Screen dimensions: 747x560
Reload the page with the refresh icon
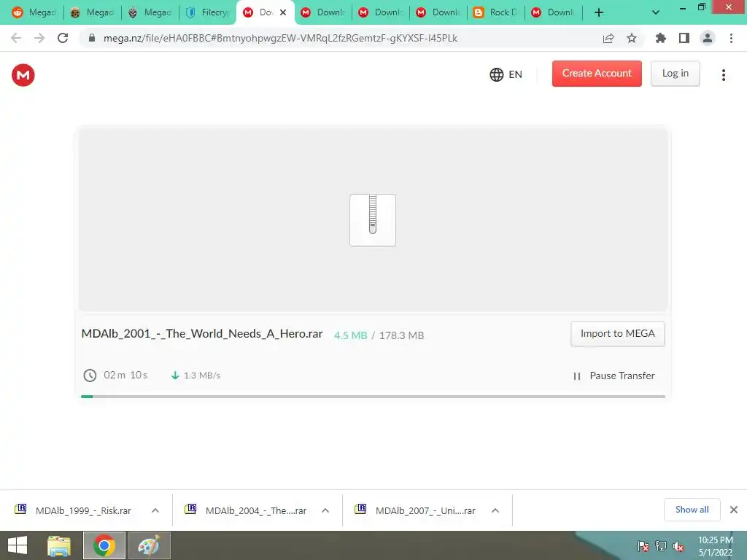coord(63,38)
